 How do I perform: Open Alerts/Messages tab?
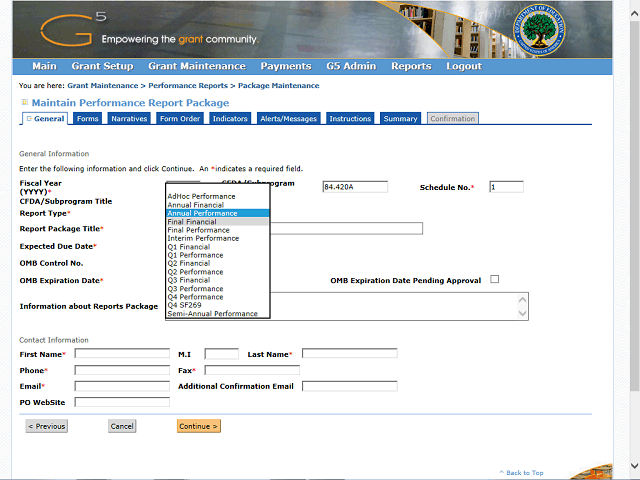289,118
